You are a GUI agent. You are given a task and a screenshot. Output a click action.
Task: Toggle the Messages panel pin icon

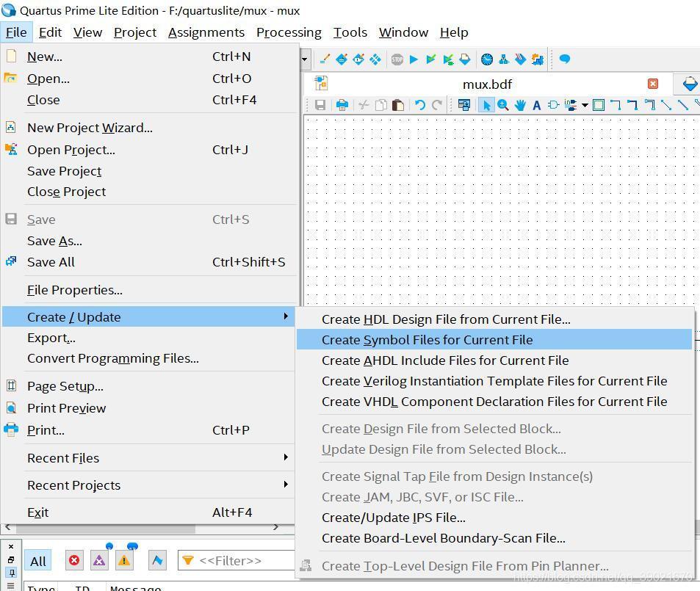[12, 572]
